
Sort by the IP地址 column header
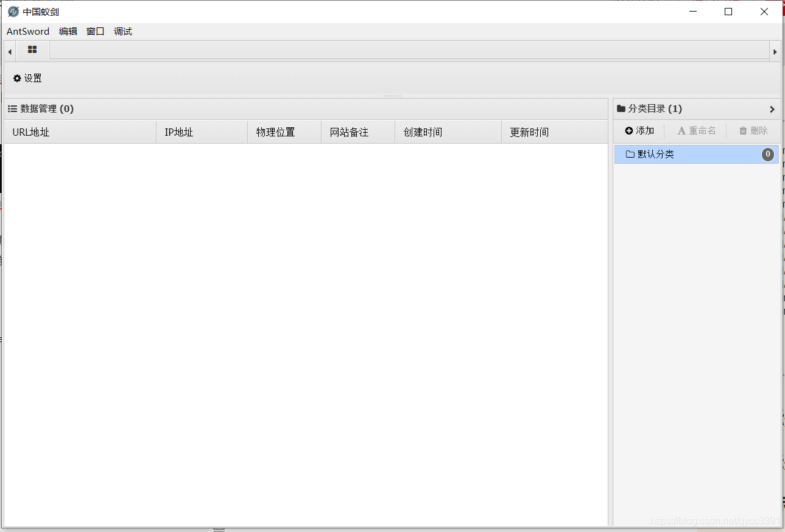tap(202, 132)
